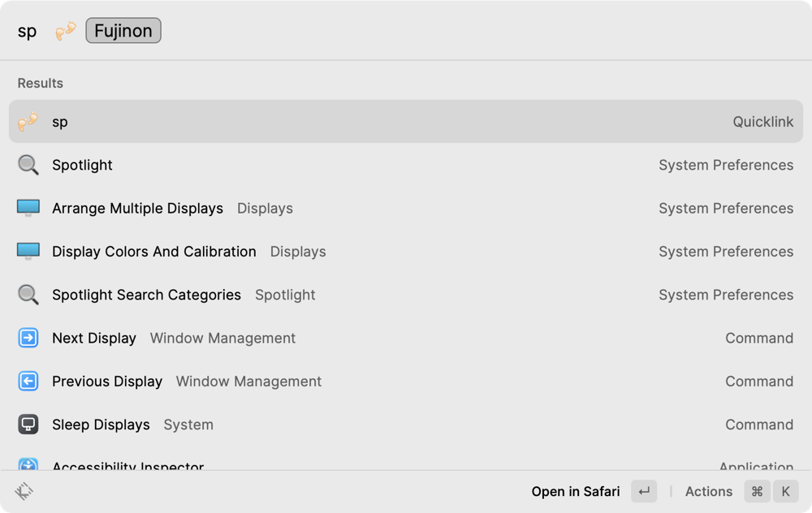
Task: Open Spotlight Search Categories result
Action: pyautogui.click(x=406, y=295)
